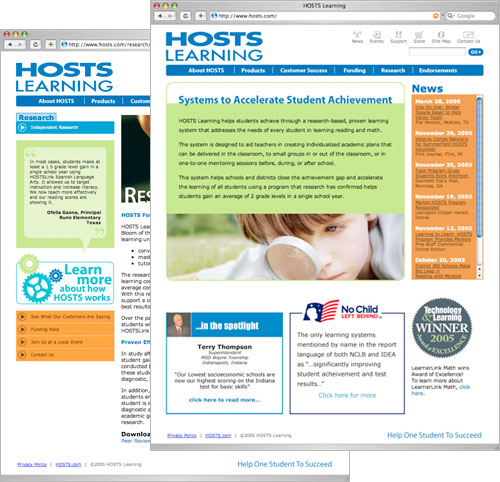Screen dimensions: 500x482
Task: Select Customer Success in navigation bar
Action: pyautogui.click(x=304, y=70)
